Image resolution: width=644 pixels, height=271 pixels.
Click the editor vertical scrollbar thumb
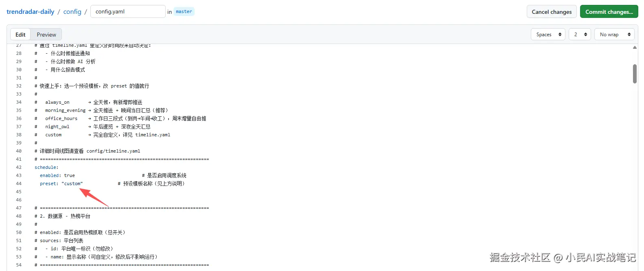click(x=635, y=74)
